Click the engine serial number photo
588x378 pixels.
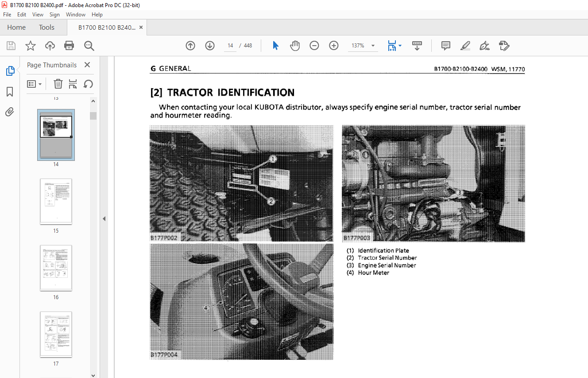click(x=433, y=183)
